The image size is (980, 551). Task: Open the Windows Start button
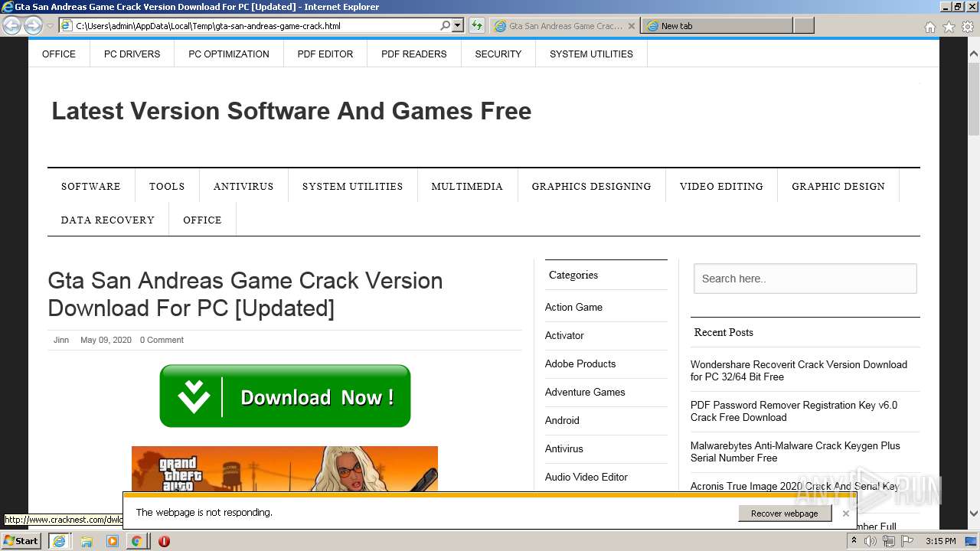click(x=21, y=541)
